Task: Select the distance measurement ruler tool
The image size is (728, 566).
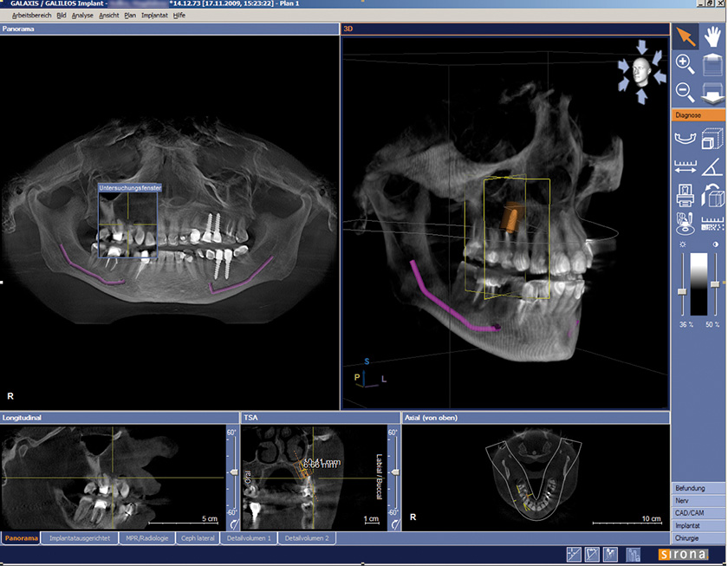Action: pos(686,166)
